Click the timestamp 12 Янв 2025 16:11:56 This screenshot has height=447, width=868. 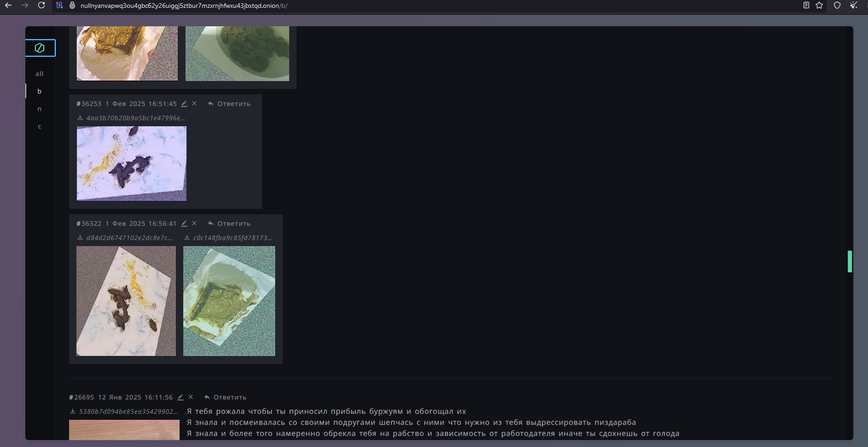[135, 397]
